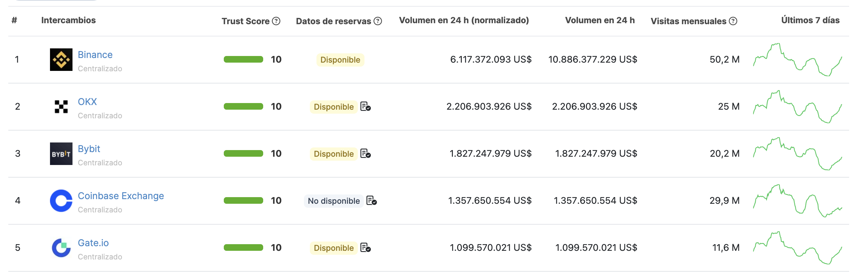Click the Gate.io logo icon
868x273 pixels.
click(61, 248)
